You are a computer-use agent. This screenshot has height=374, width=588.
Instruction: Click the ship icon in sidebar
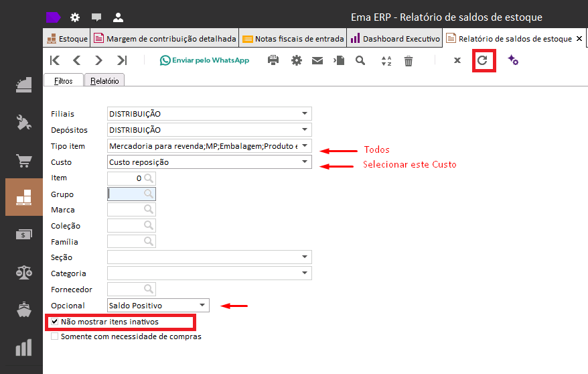click(x=24, y=310)
